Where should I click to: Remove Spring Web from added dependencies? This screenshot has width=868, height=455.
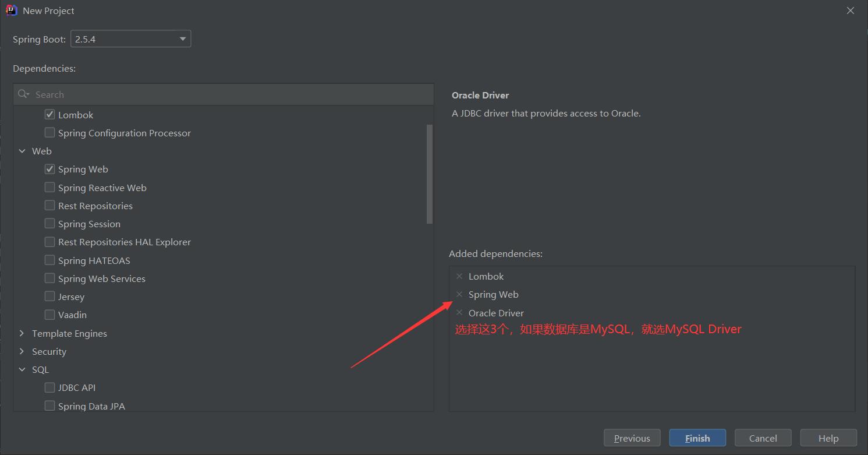tap(459, 294)
